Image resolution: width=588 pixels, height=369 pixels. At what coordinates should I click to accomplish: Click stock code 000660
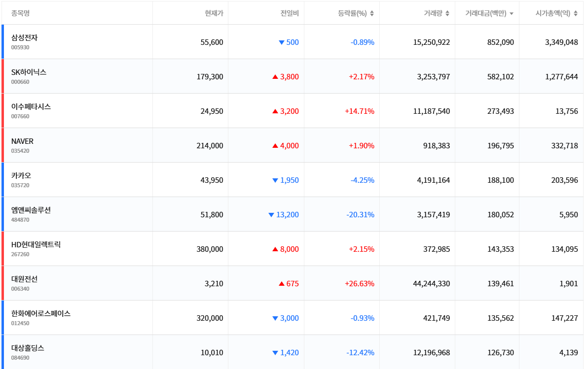20,82
